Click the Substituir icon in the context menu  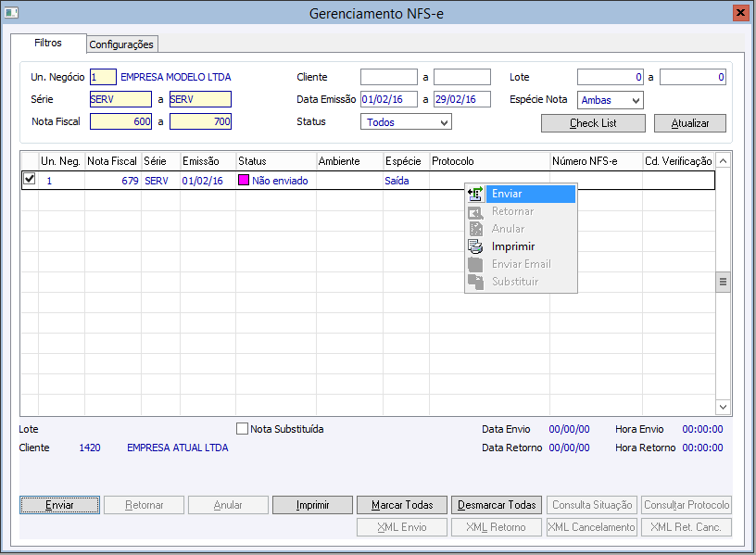tap(475, 282)
